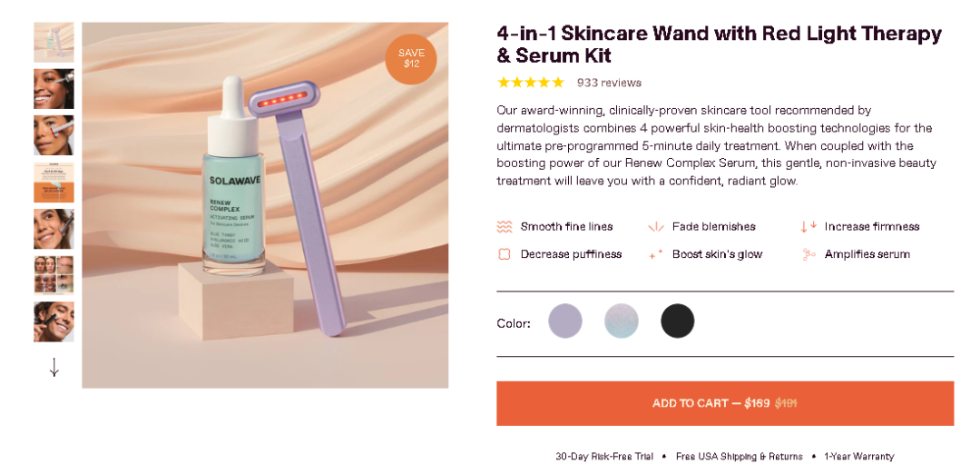980x474 pixels.
Task: Select the lavender color swatch
Action: tap(565, 321)
